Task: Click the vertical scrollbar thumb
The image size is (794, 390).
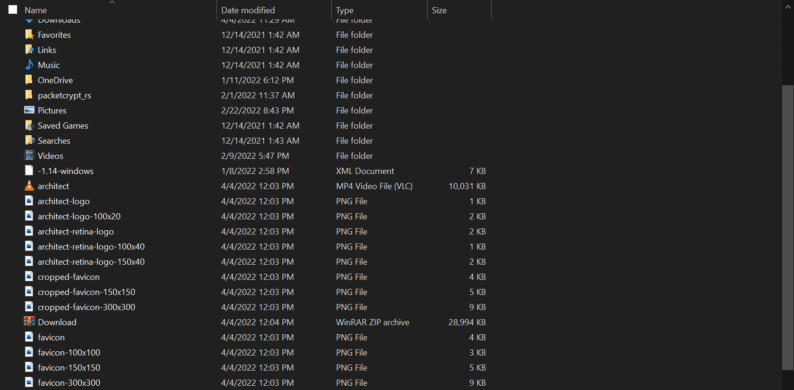Action: coord(788,228)
